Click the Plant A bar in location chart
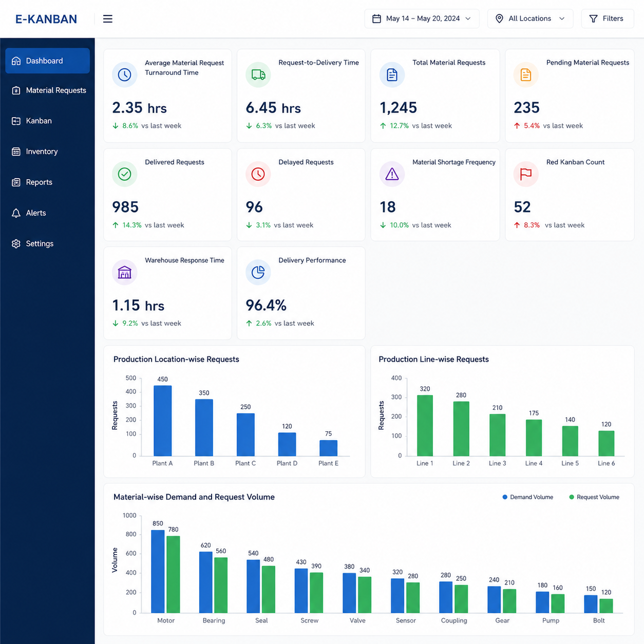Screen dimensions: 644x644 pos(163,421)
